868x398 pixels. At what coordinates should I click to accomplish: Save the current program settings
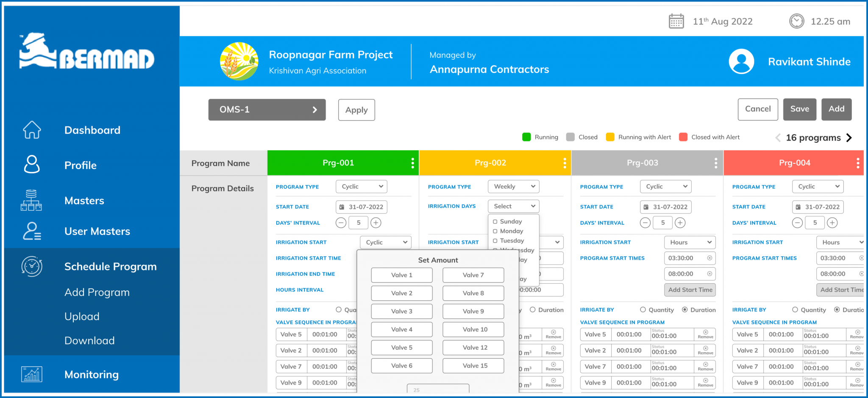799,109
